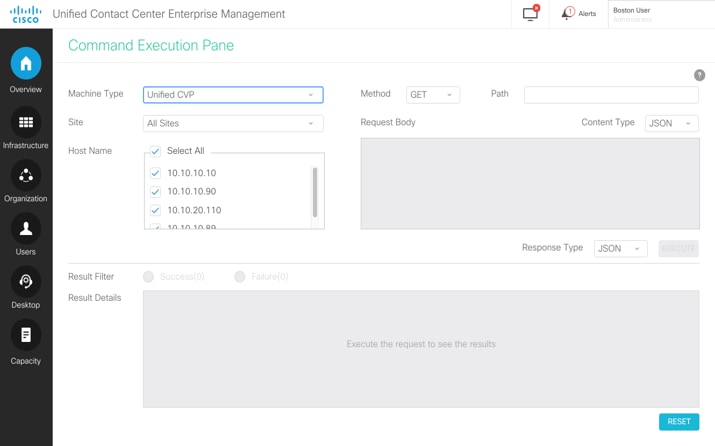Click the Path input field
The width and height of the screenshot is (715, 446).
611,95
